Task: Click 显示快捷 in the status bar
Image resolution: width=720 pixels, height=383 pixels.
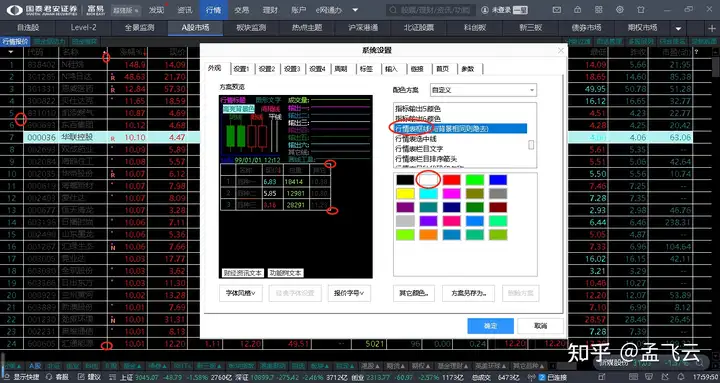Action: tap(22, 377)
